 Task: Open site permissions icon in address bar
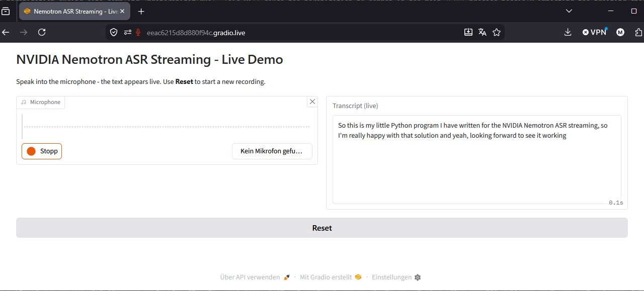tap(127, 32)
